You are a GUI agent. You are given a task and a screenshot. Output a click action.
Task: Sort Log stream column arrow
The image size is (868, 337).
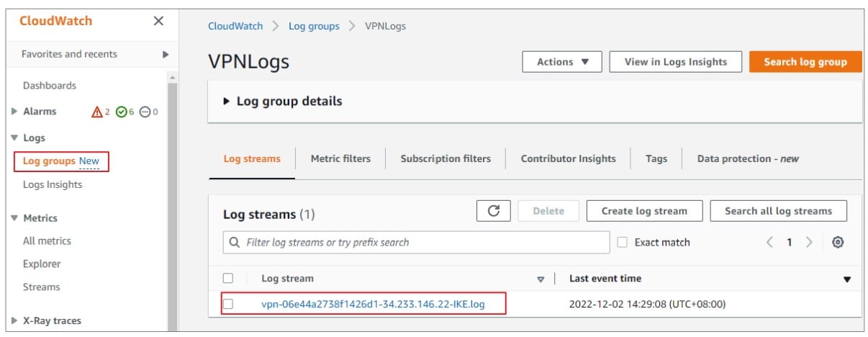click(x=541, y=279)
